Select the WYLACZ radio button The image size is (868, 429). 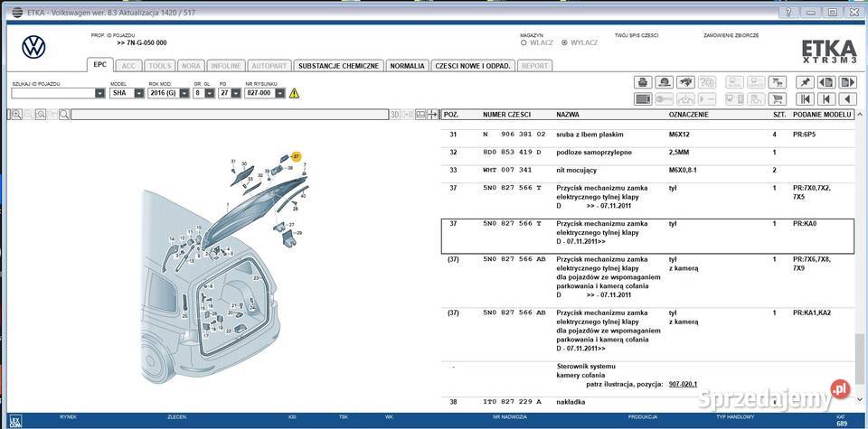pyautogui.click(x=565, y=42)
